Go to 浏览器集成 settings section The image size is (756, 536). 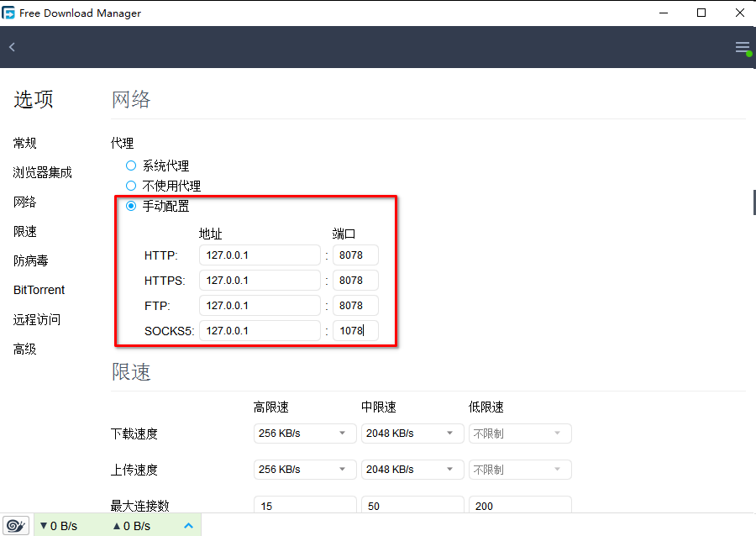point(42,172)
